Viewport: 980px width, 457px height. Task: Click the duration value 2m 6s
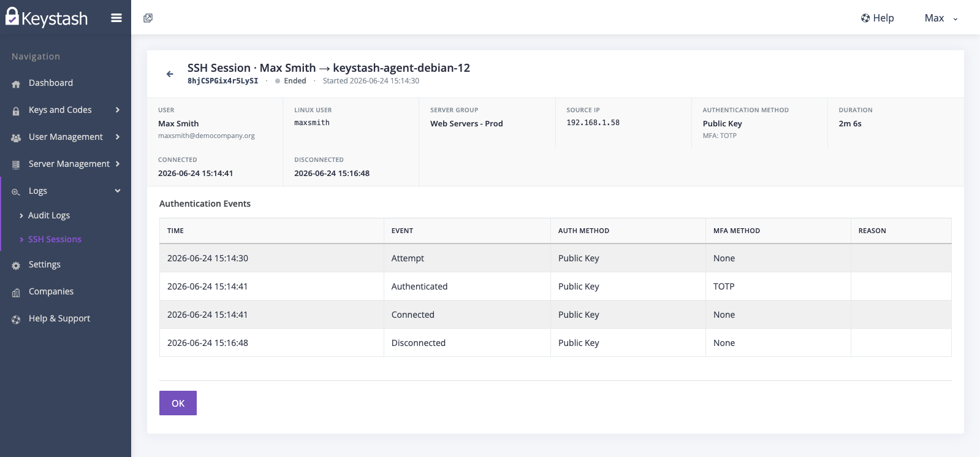click(x=850, y=123)
